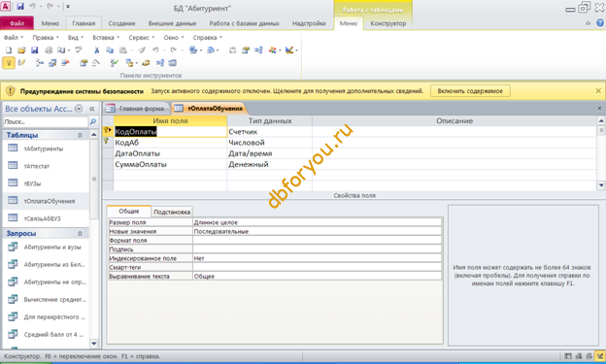Viewport: 606px width, 364px height.
Task: Click the search magnifier in navigation pane
Action: (93, 121)
